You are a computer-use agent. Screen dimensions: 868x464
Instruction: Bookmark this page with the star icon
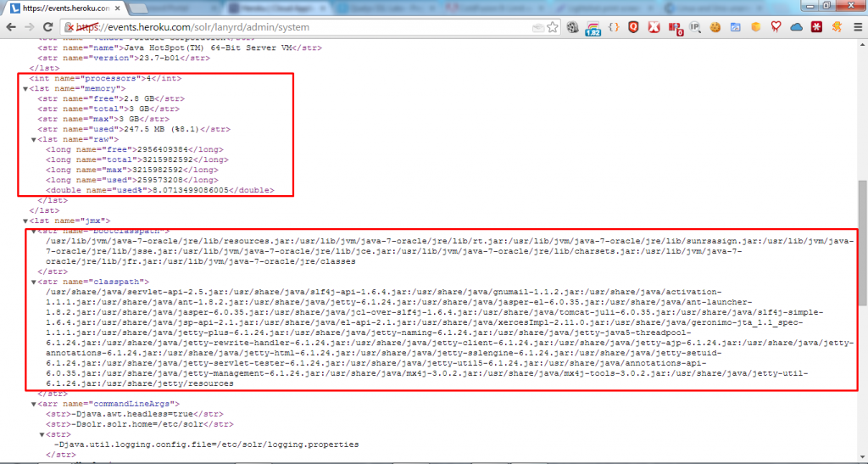coord(553,27)
